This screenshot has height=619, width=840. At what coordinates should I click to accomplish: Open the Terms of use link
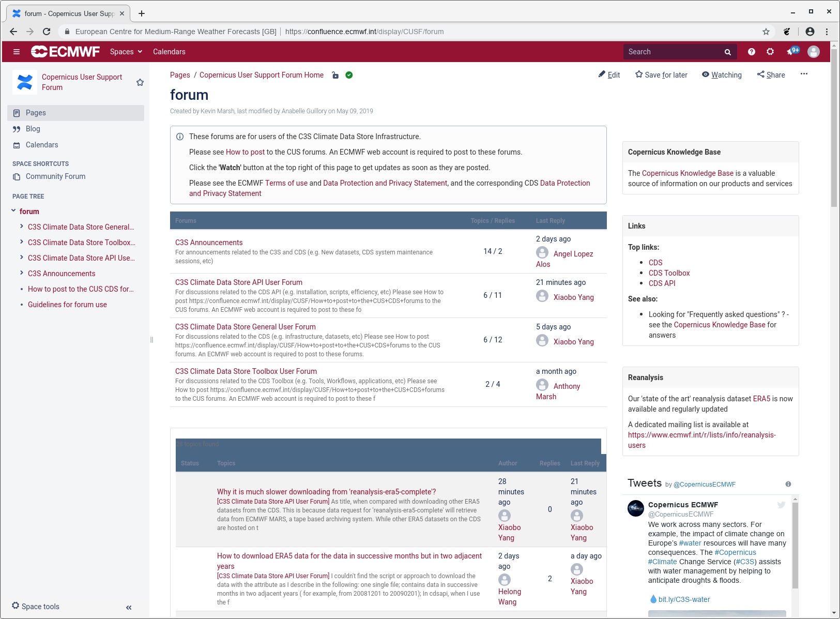(x=286, y=183)
